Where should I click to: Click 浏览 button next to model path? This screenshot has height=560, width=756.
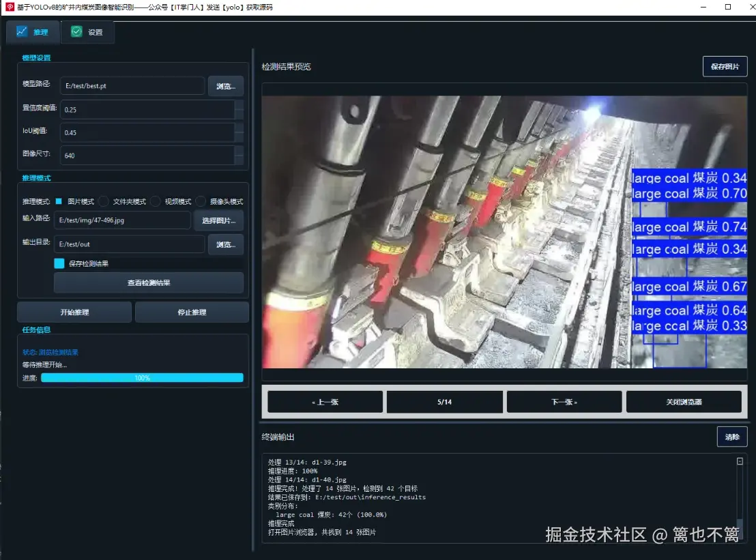226,86
